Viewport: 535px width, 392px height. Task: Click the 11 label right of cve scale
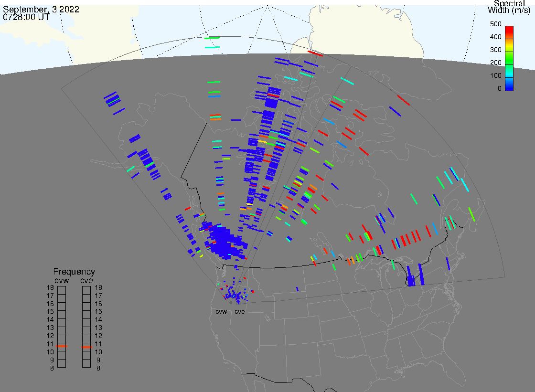tap(98, 344)
